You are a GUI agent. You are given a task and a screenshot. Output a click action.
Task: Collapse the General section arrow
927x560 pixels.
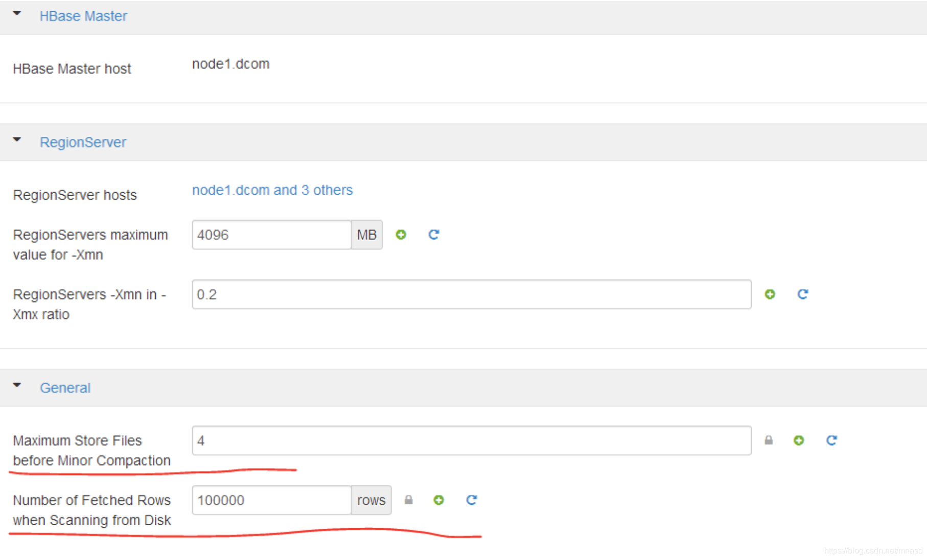tap(17, 385)
